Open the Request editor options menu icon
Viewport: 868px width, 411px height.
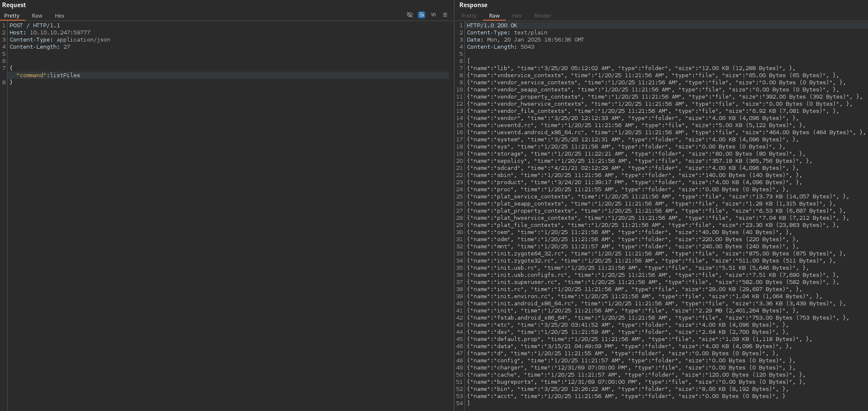(445, 15)
